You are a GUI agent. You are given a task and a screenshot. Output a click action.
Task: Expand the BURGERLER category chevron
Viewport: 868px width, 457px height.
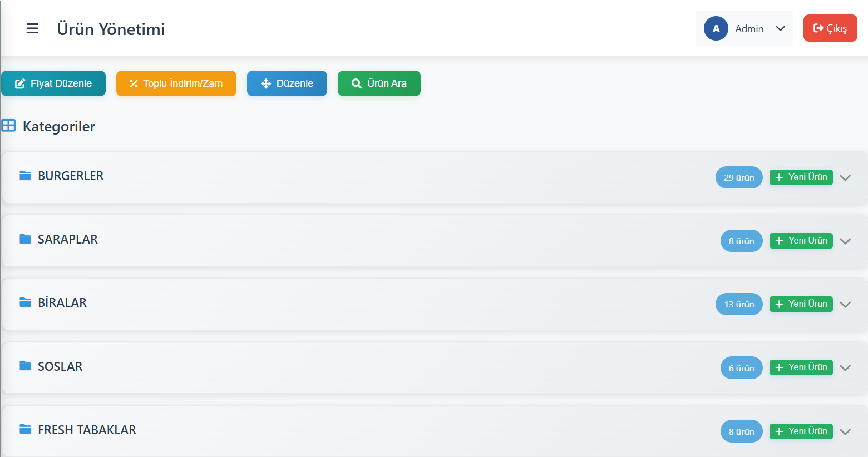[x=845, y=178]
